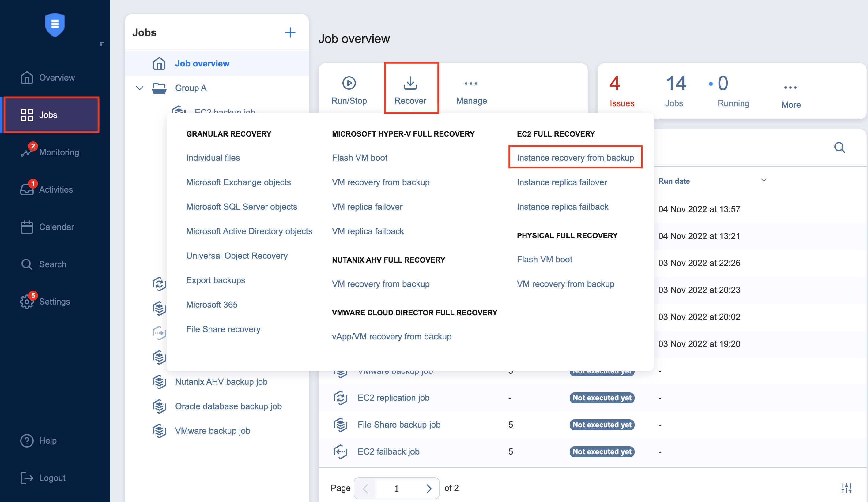Collapse the sidebar using the corner icon
The height and width of the screenshot is (502, 868).
pos(102,44)
